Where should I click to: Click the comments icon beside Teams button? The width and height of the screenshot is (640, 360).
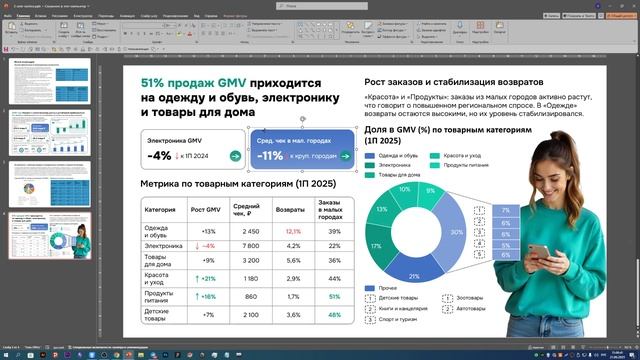point(601,16)
